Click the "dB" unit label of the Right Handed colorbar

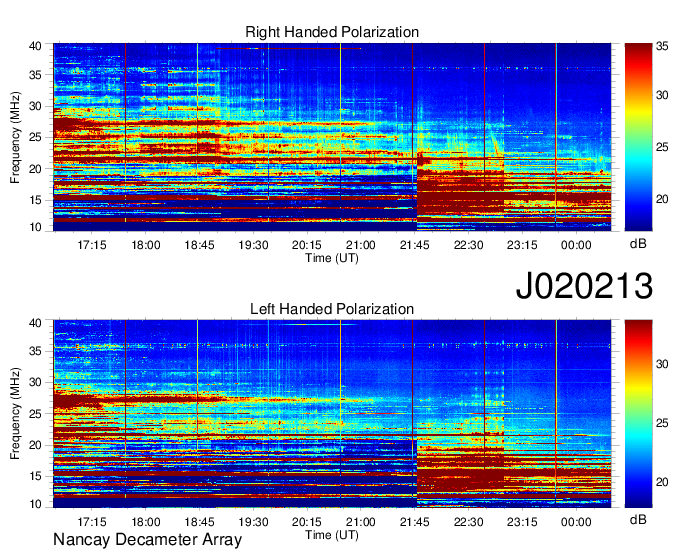[x=638, y=244]
